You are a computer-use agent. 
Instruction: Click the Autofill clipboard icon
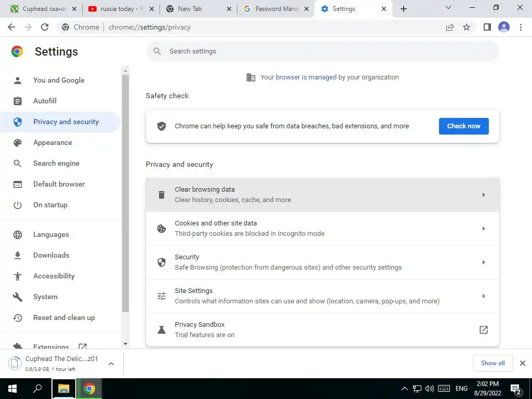coord(17,101)
